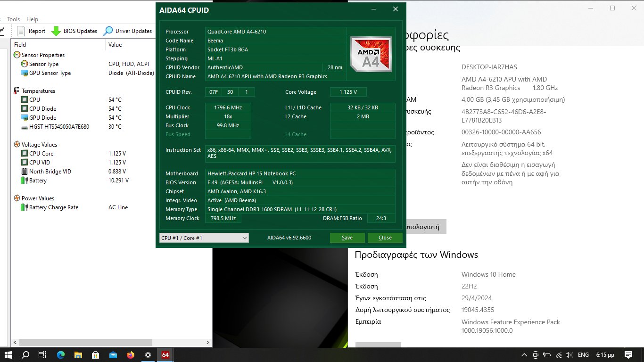Click the "AC Line" charge rate value

point(118,207)
